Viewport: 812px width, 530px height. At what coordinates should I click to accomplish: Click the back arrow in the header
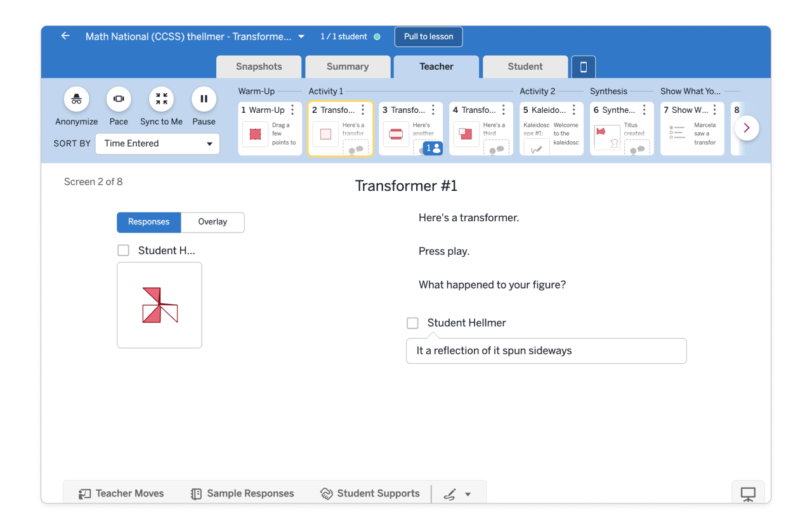65,36
